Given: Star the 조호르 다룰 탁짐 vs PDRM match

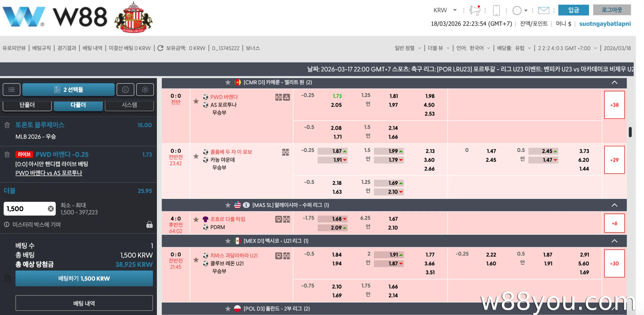Looking at the screenshot, I should (x=196, y=219).
